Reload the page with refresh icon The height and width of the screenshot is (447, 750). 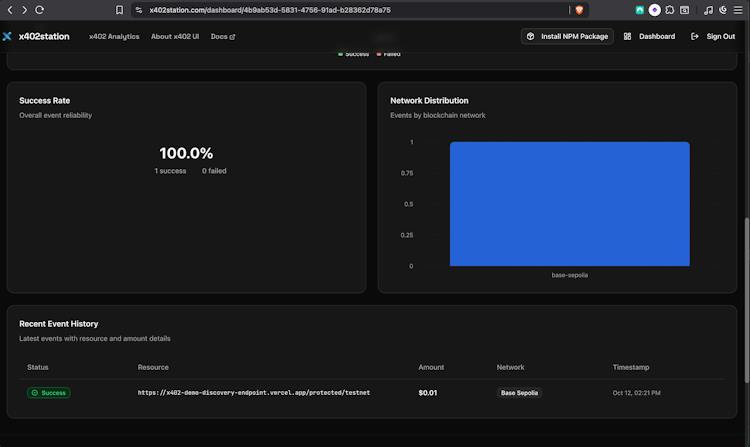40,10
